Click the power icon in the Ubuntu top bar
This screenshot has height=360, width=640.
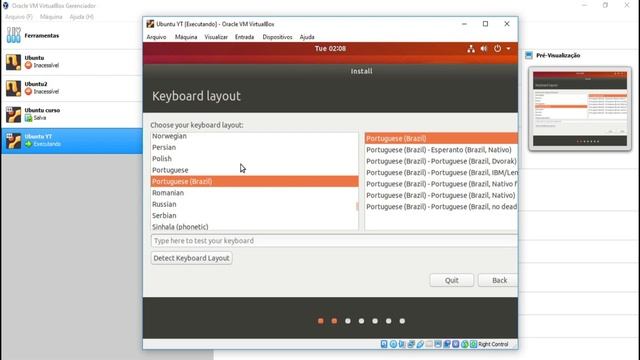click(497, 49)
